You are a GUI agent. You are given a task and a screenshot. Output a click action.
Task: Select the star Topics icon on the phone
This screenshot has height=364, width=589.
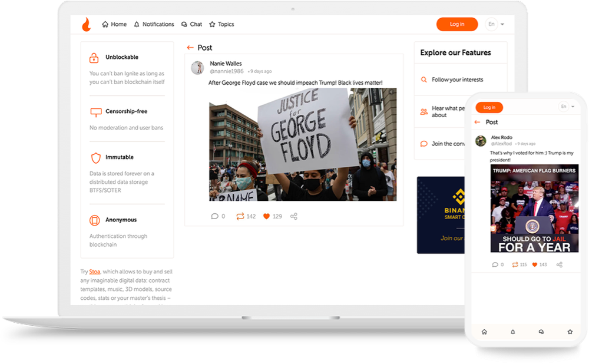[570, 332]
